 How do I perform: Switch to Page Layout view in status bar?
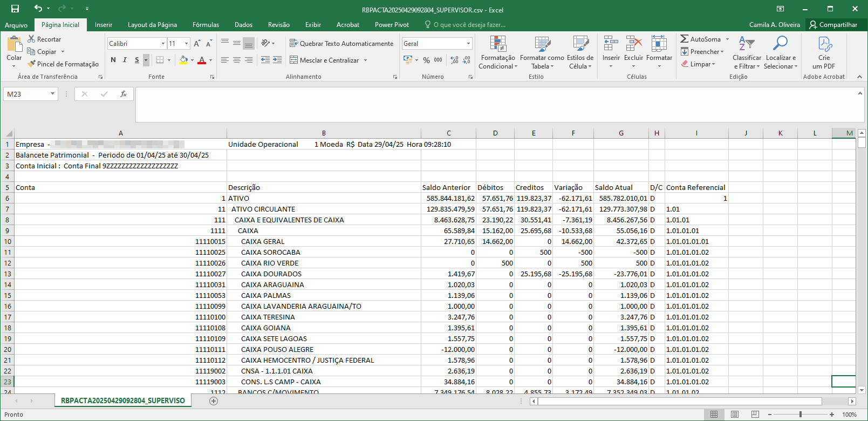[x=734, y=414]
